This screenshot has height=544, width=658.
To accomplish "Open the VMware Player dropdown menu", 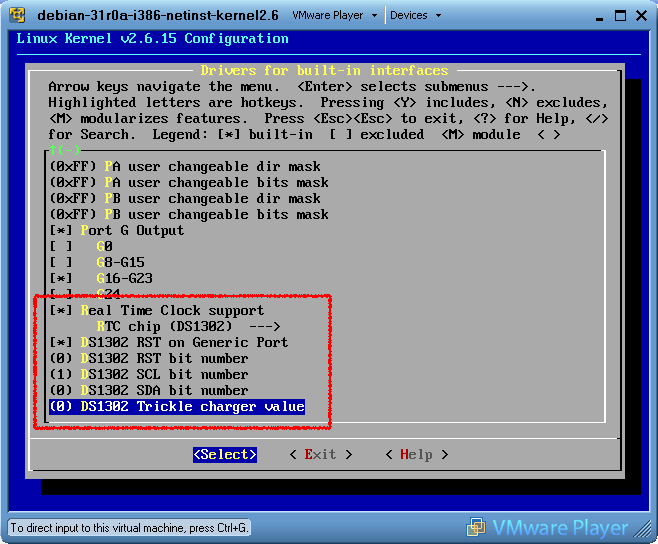I will coord(334,16).
